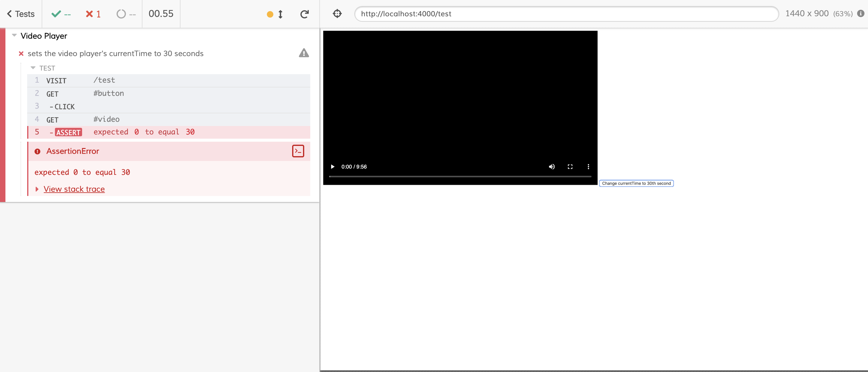Open the video's three-dot options menu
The image size is (868, 372).
click(x=588, y=166)
